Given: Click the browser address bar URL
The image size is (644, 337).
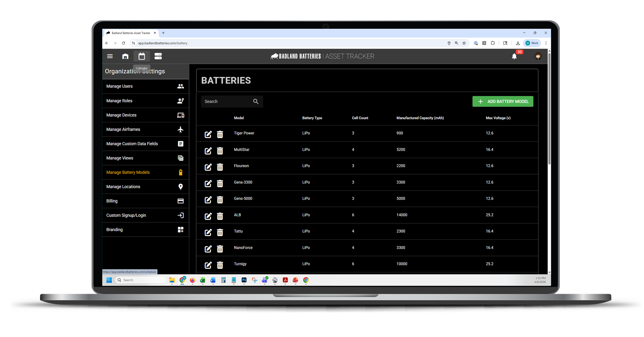Looking at the screenshot, I should (x=163, y=43).
